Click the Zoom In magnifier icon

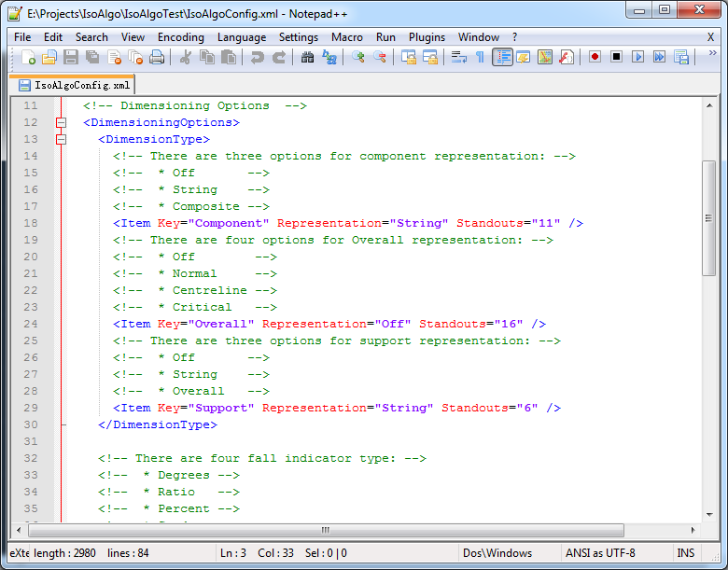click(358, 57)
